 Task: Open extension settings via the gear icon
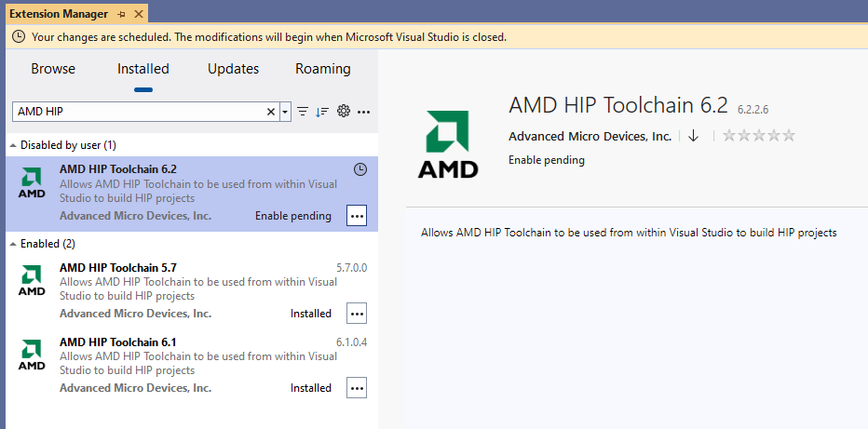coord(343,112)
